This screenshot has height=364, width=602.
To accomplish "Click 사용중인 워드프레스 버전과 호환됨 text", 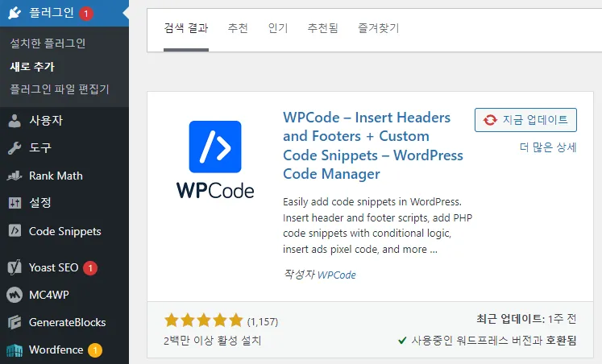I will 494,341.
